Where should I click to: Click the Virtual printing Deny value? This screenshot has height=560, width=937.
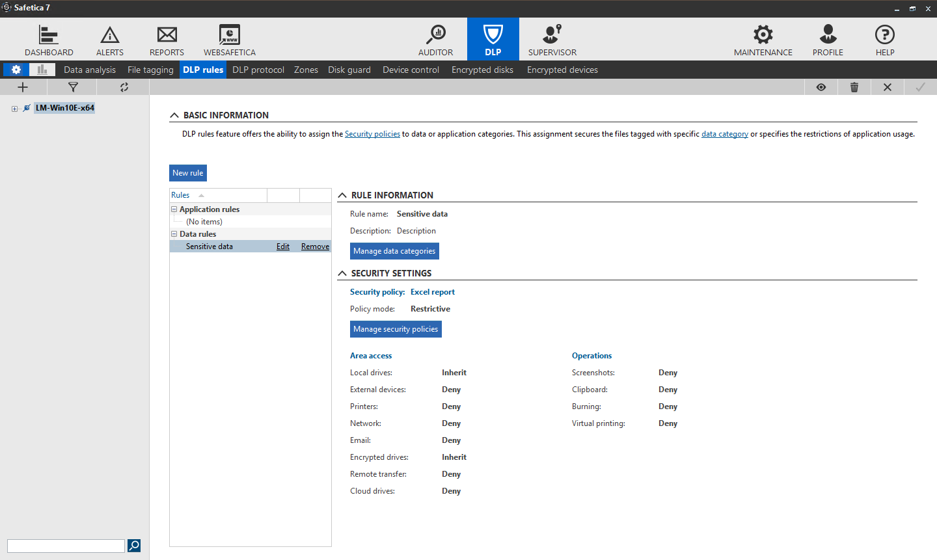pyautogui.click(x=668, y=423)
